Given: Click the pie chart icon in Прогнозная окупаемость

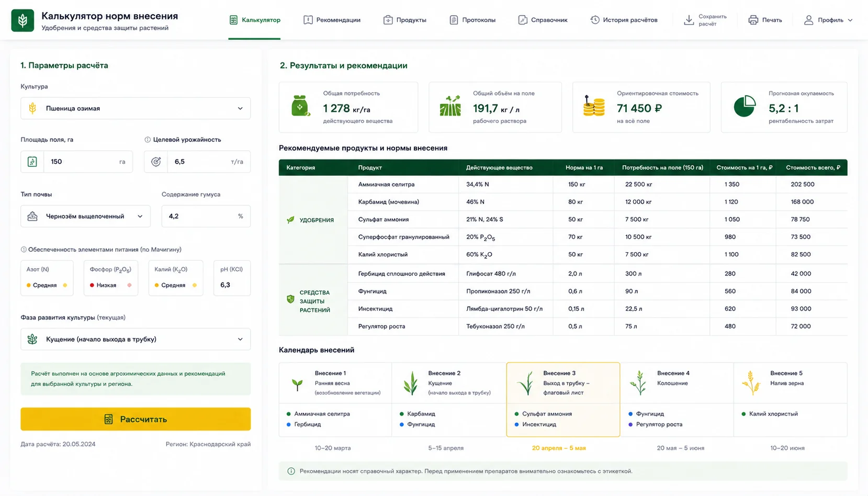Looking at the screenshot, I should coord(745,106).
